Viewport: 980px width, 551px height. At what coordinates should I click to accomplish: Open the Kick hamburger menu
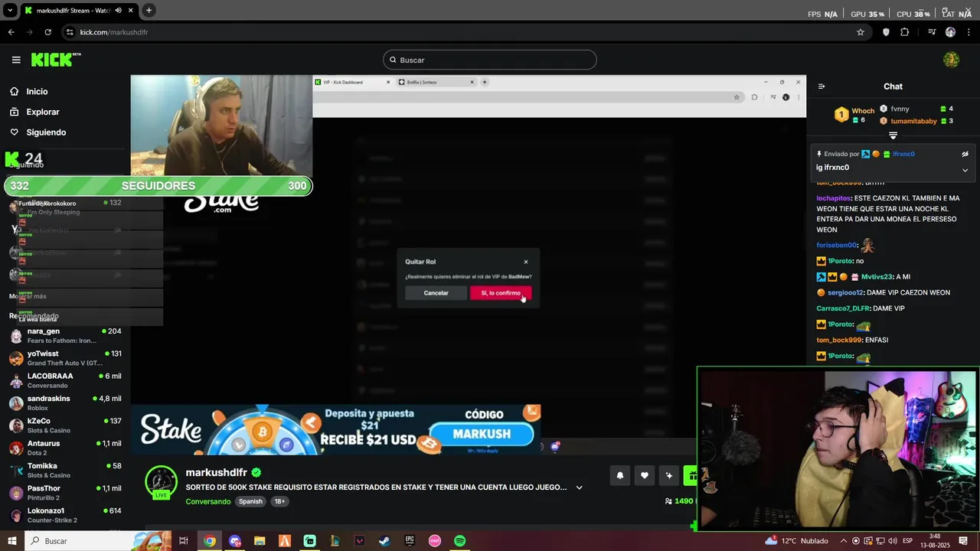[x=16, y=60]
